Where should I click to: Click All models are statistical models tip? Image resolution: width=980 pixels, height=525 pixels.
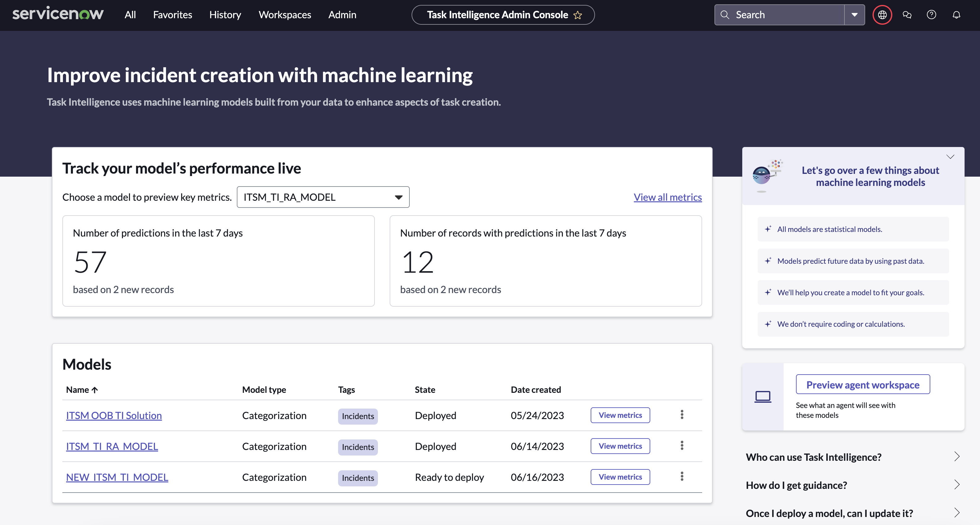pyautogui.click(x=853, y=229)
